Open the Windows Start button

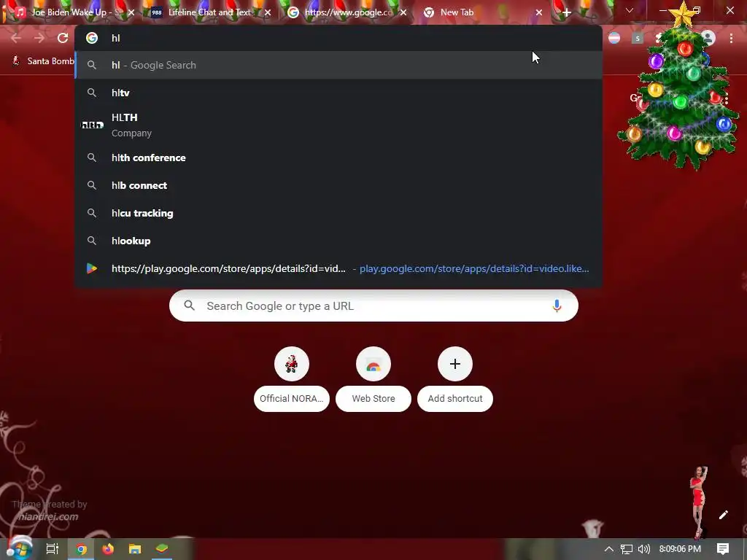[x=19, y=548]
